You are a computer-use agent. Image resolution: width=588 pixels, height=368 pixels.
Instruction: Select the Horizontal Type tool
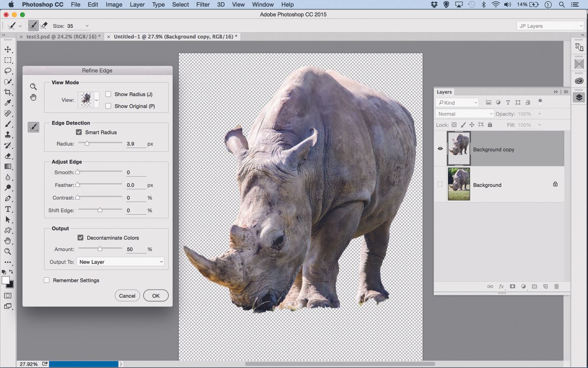[7, 209]
